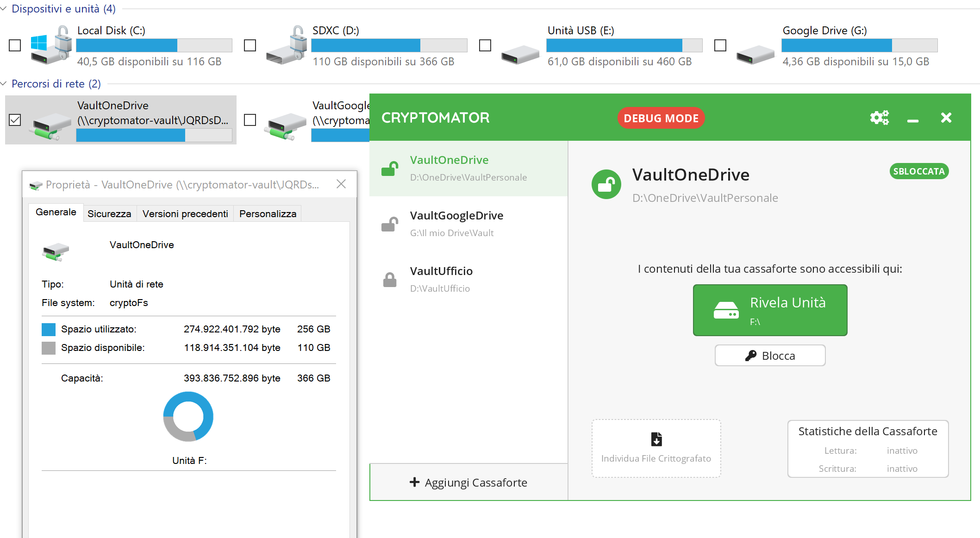
Task: Select VaultUfficio in Cryptomator vault list
Action: [468, 280]
